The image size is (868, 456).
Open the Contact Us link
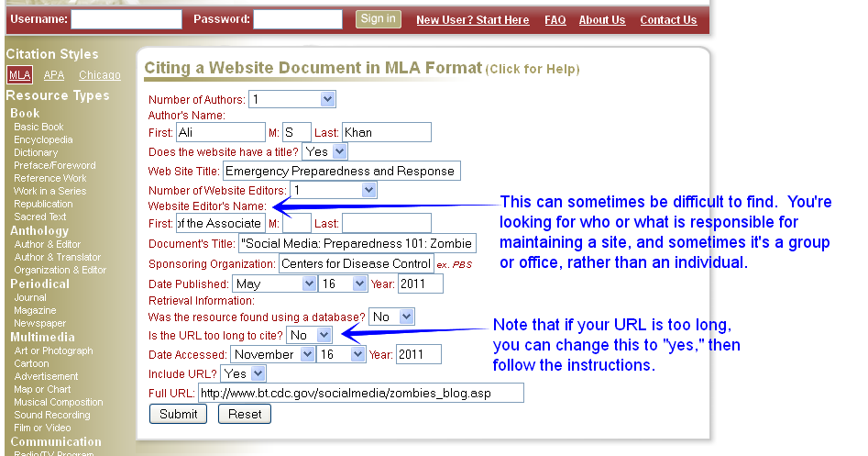pos(669,20)
